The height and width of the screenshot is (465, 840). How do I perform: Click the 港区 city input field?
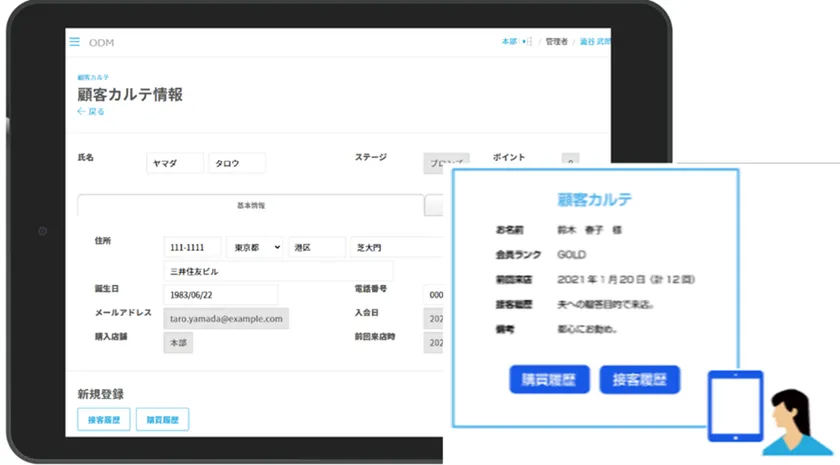pos(316,247)
